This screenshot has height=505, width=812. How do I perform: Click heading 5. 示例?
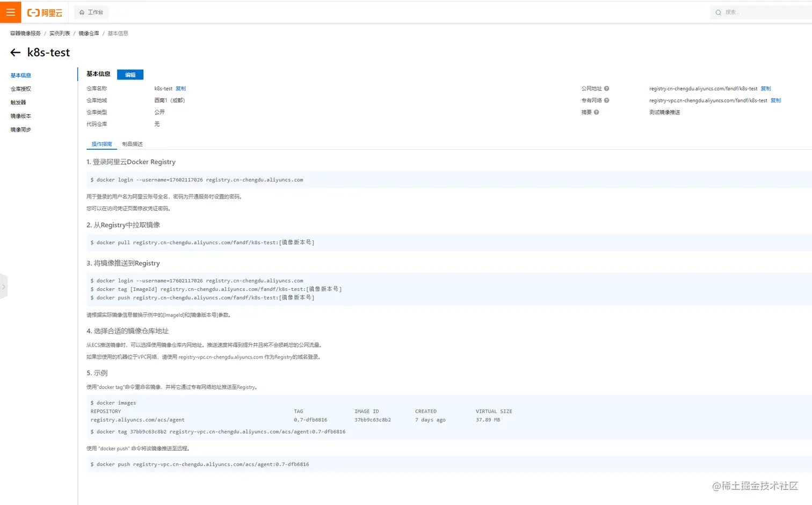(x=97, y=373)
